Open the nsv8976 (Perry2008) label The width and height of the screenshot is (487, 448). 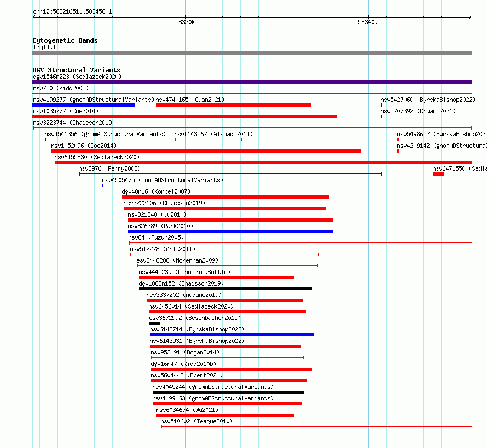[109, 168]
